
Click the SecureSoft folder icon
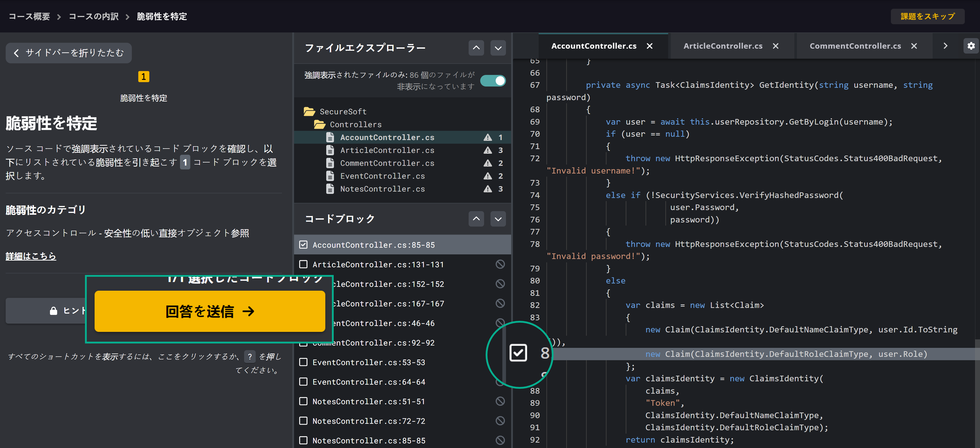pyautogui.click(x=309, y=111)
